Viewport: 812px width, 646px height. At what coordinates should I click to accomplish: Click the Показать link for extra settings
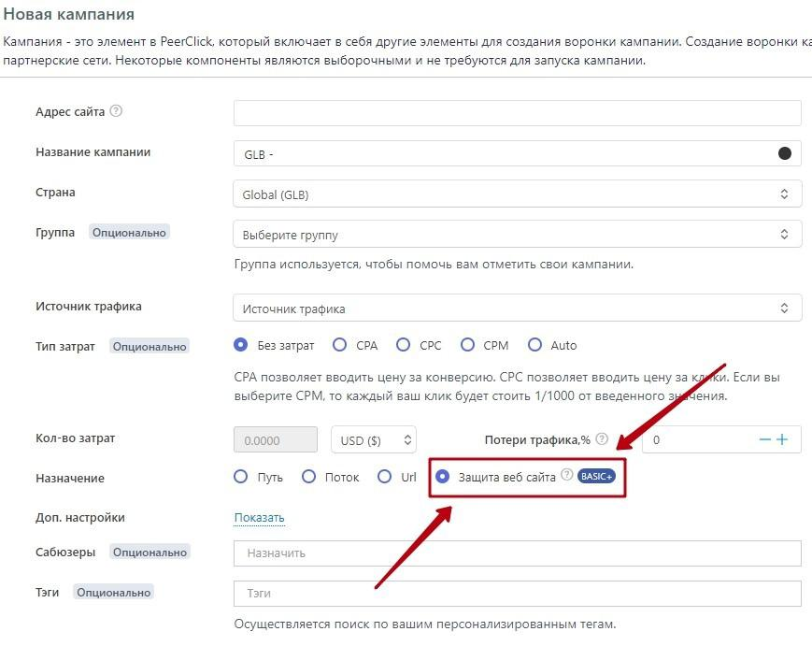(259, 518)
